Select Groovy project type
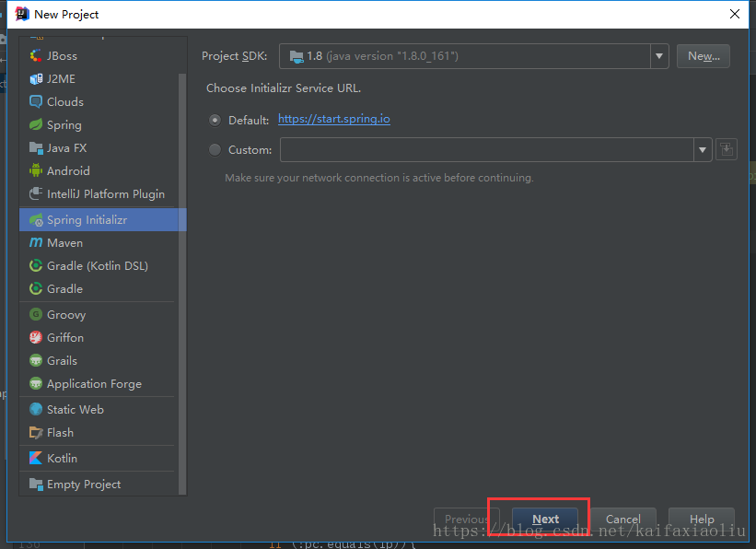Viewport: 756px width, 549px height. pos(99,314)
